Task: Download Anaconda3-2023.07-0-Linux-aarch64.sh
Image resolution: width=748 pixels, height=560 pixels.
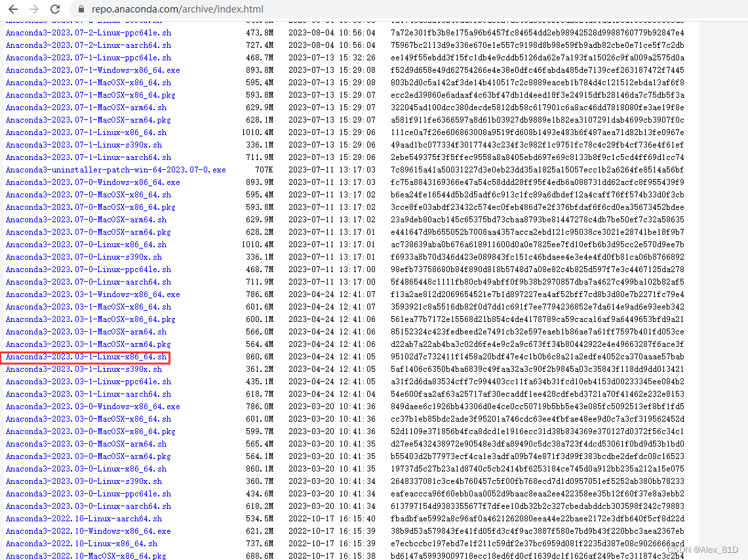Action: click(89, 282)
